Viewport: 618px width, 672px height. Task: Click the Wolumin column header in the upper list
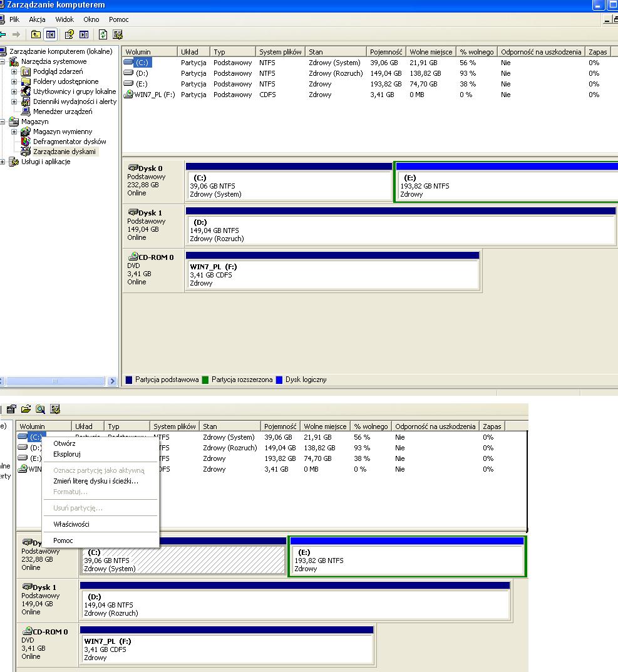tap(150, 51)
